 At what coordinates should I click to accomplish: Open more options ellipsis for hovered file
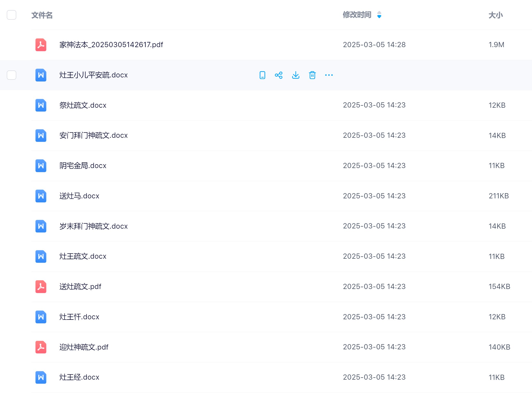click(x=329, y=75)
